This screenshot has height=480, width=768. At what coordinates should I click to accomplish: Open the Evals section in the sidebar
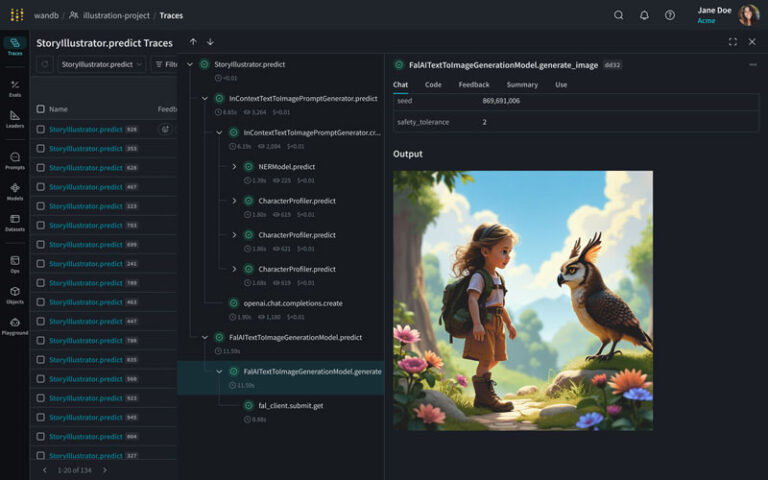click(15, 88)
